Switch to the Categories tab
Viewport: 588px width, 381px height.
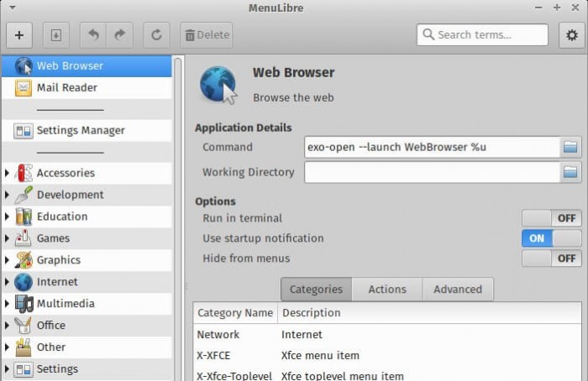[316, 290]
